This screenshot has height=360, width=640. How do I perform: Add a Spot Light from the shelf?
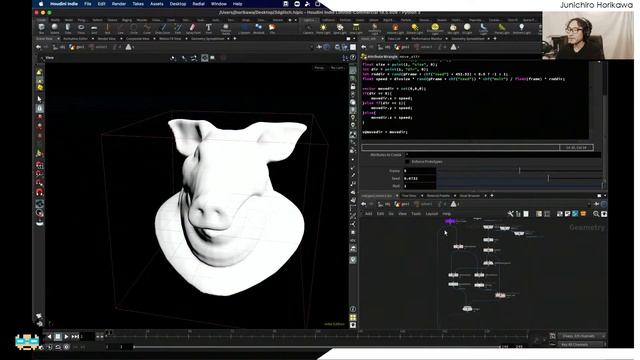click(x=340, y=28)
